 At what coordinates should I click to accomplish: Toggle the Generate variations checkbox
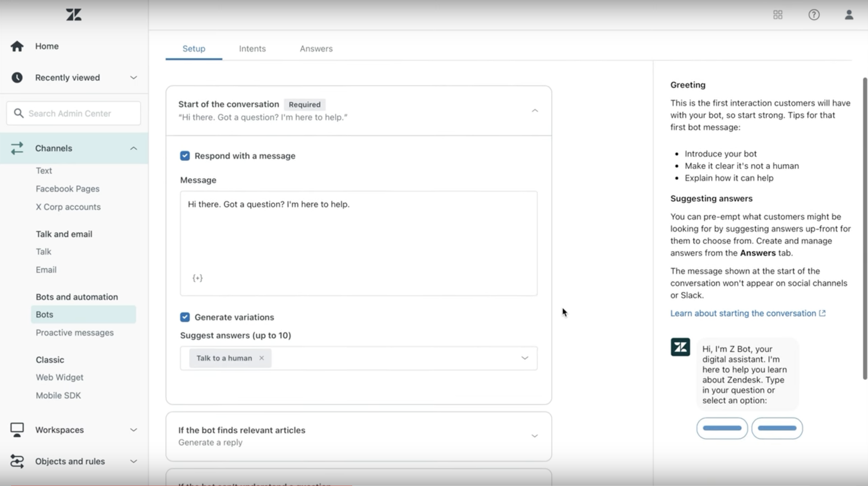point(185,317)
